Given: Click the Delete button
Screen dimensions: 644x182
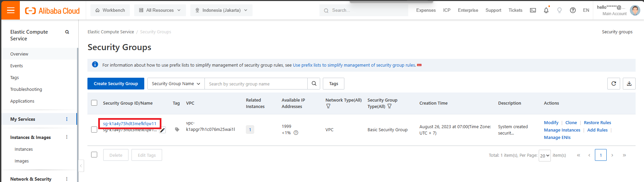Looking at the screenshot, I should point(116,155).
